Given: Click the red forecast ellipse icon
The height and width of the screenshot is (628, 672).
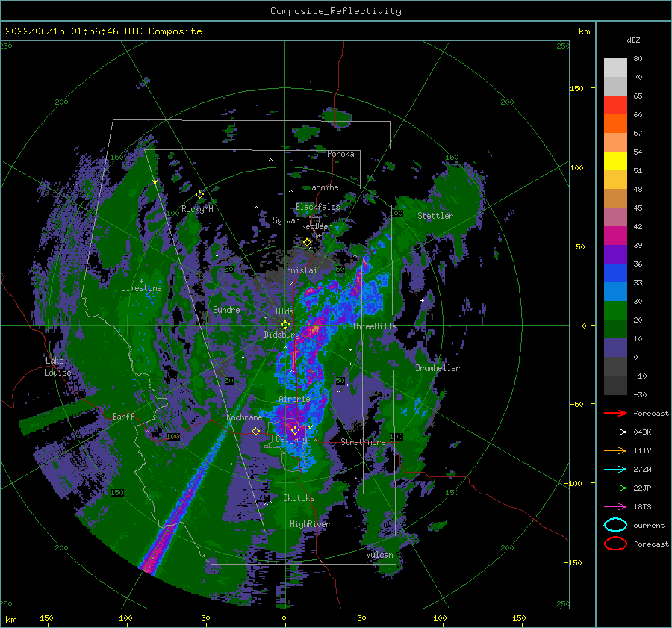Looking at the screenshot, I should pyautogui.click(x=615, y=544).
